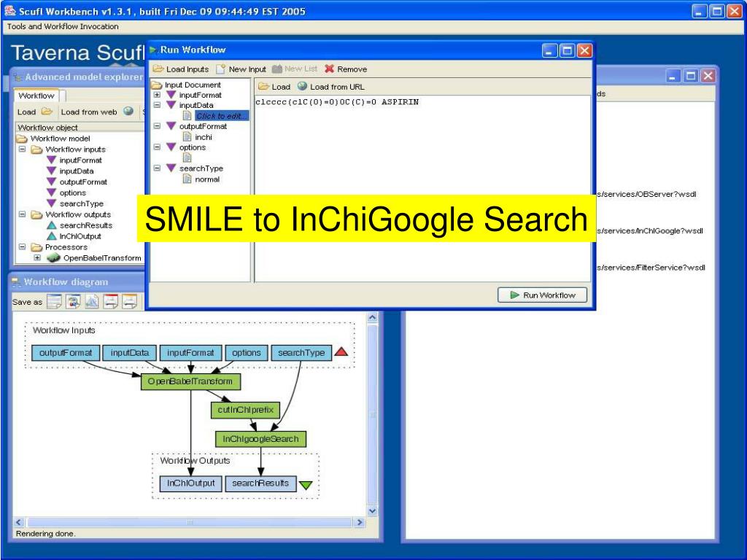Expand the inputFormat node in Input Document

coord(157,95)
